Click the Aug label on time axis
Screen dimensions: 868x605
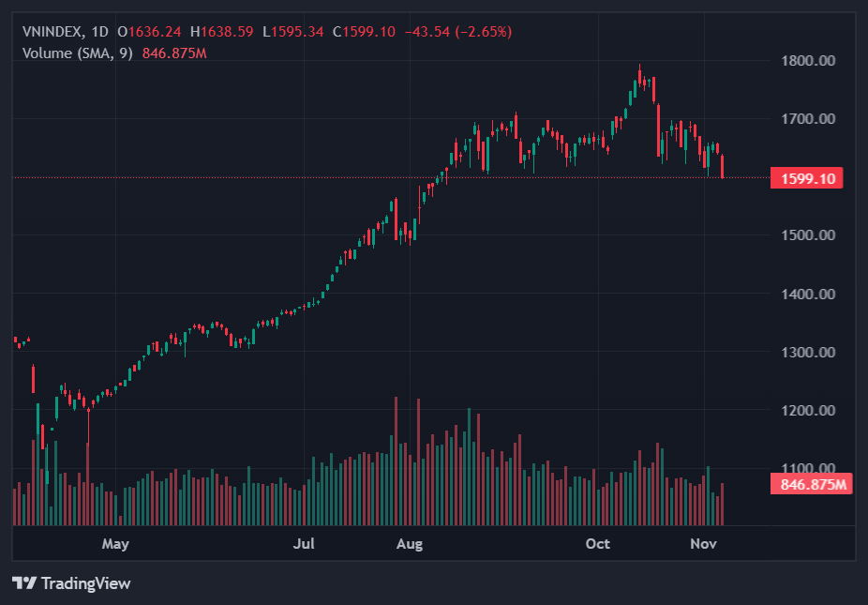pos(410,544)
